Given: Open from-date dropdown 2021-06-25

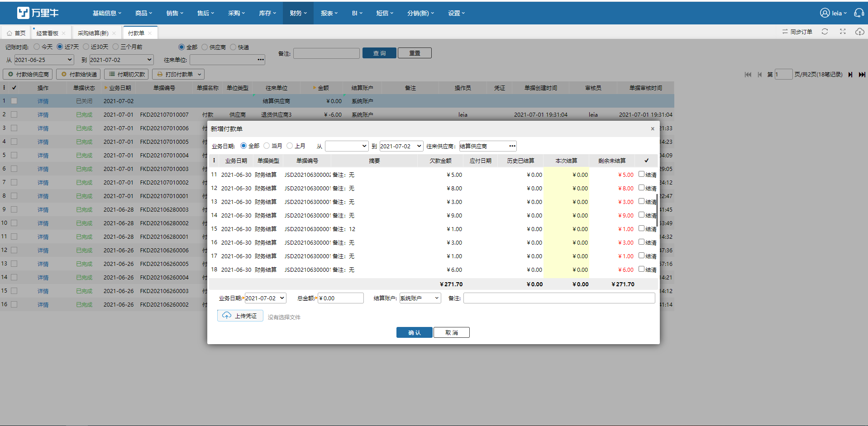Looking at the screenshot, I should [x=70, y=60].
